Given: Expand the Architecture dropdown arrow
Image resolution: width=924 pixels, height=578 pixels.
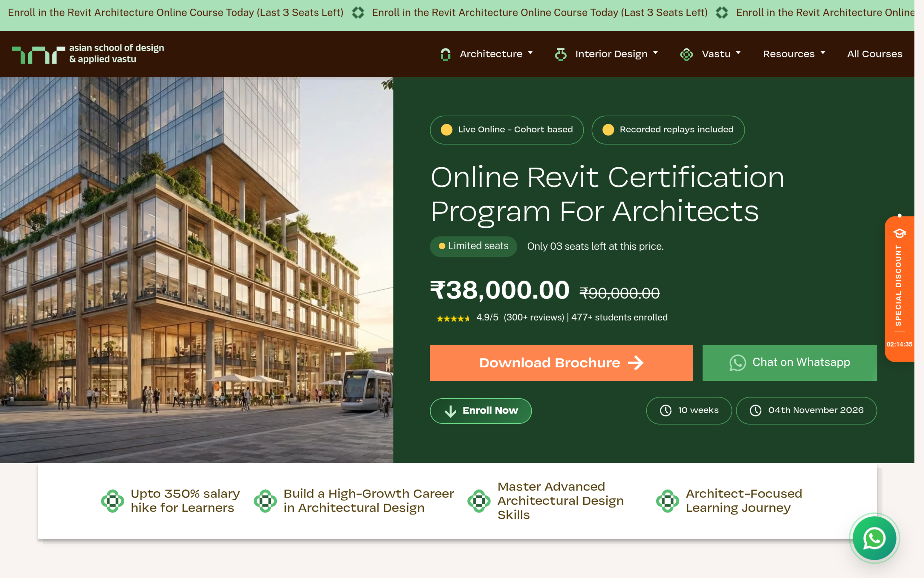Looking at the screenshot, I should tap(530, 53).
